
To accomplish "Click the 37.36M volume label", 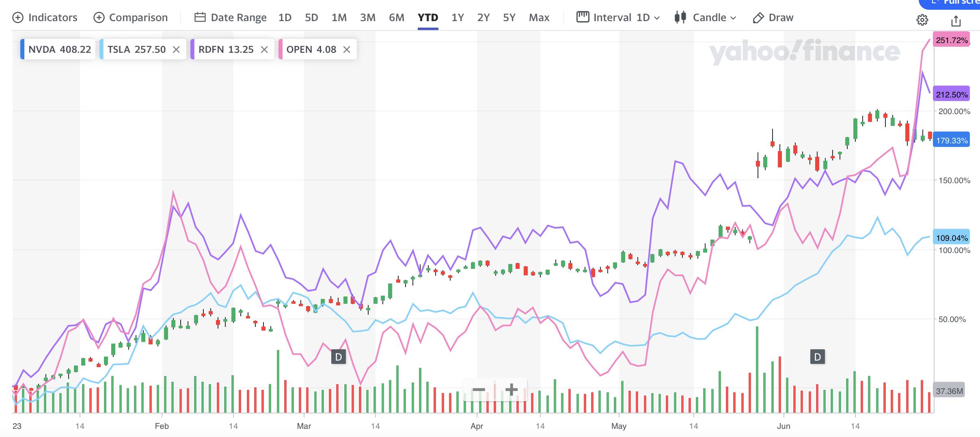I will click(950, 391).
